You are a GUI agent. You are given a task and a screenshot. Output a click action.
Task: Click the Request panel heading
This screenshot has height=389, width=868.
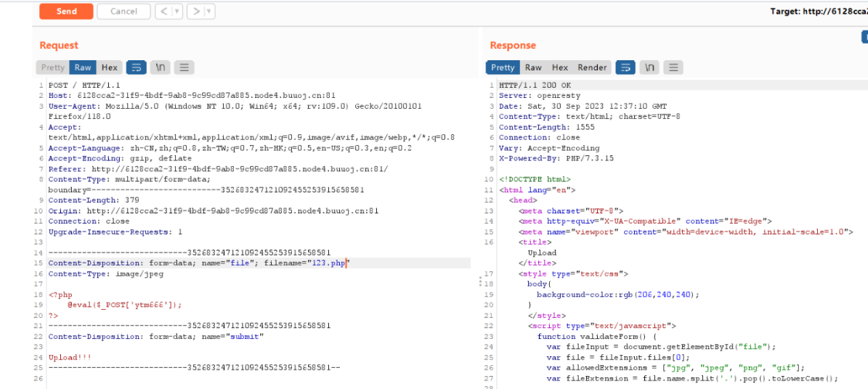click(59, 46)
